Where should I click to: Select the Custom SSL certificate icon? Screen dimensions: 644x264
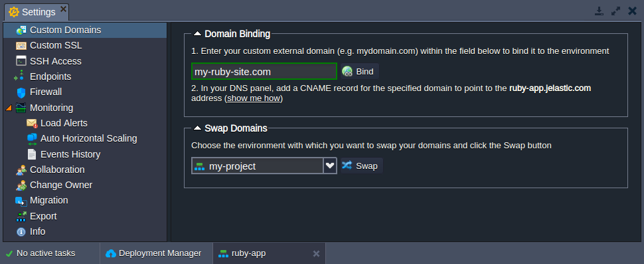tap(21, 46)
